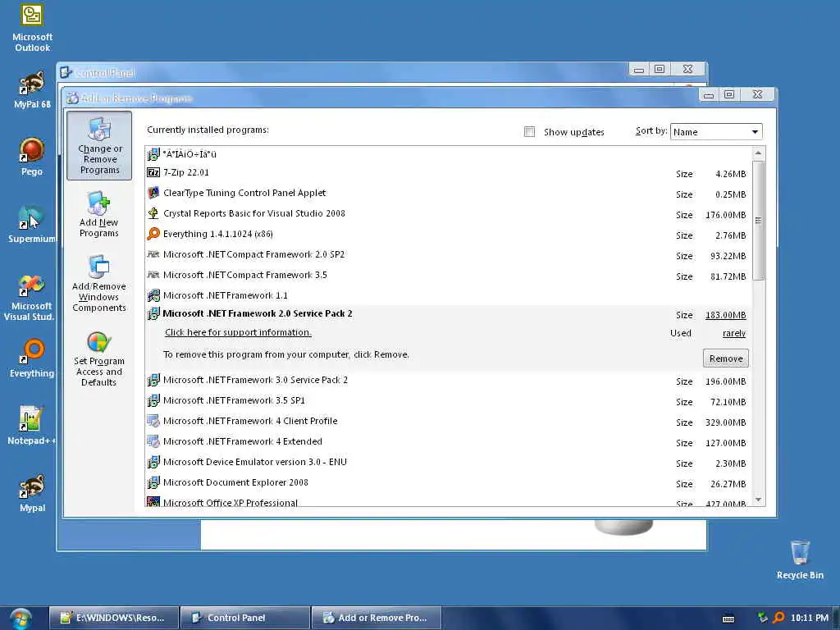Select Everything 1.4.1.1024 magnifier icon
This screenshot has height=630, width=840.
click(153, 234)
